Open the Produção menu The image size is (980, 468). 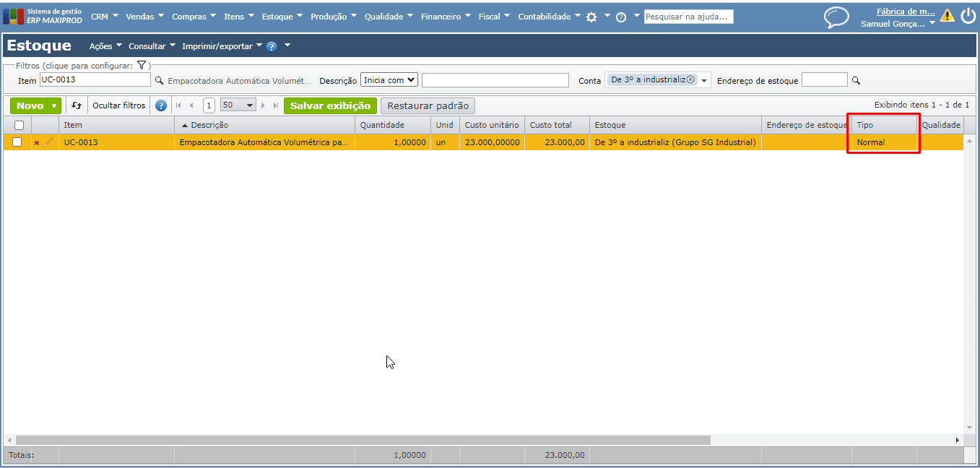pyautogui.click(x=333, y=17)
